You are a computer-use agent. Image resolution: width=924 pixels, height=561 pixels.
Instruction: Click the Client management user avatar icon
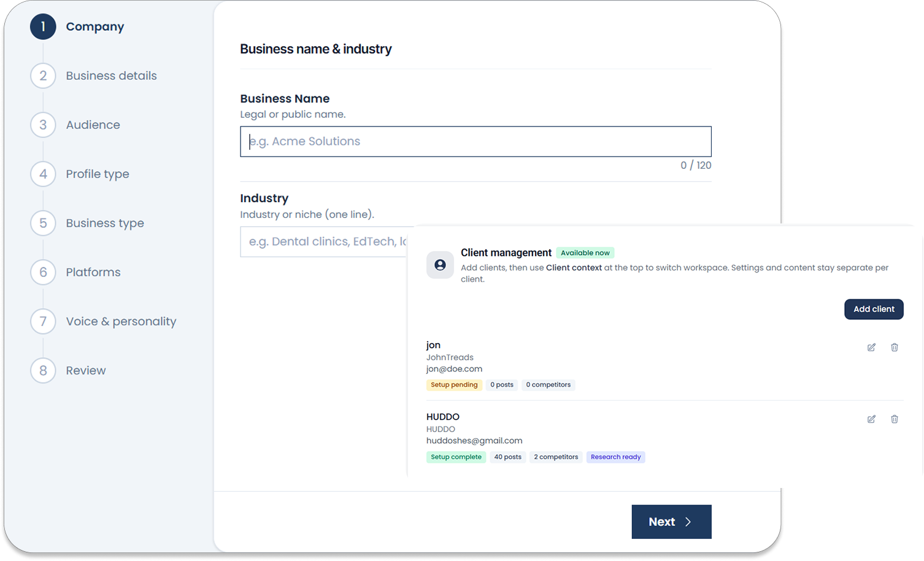point(440,265)
